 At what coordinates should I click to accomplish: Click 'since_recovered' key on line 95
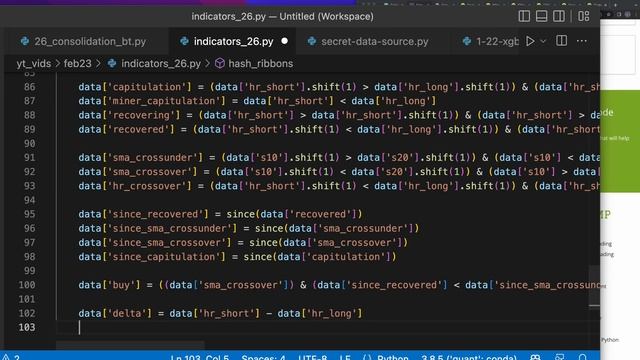point(155,214)
